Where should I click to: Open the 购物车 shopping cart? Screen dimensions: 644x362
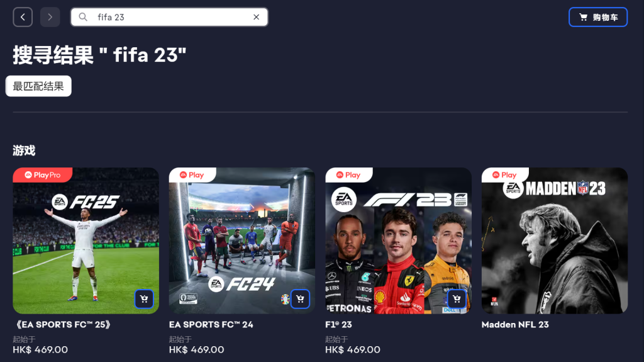[598, 17]
